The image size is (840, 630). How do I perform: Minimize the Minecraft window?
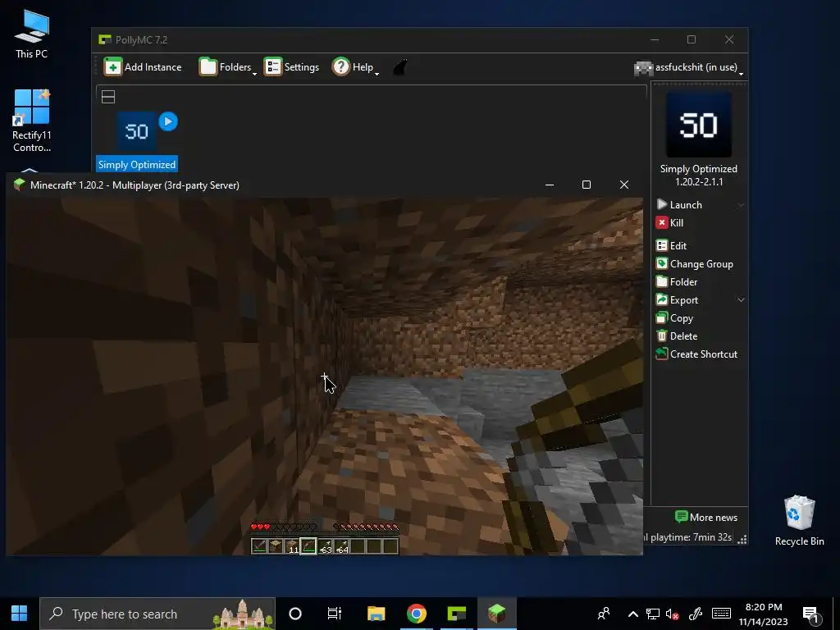pyautogui.click(x=549, y=185)
